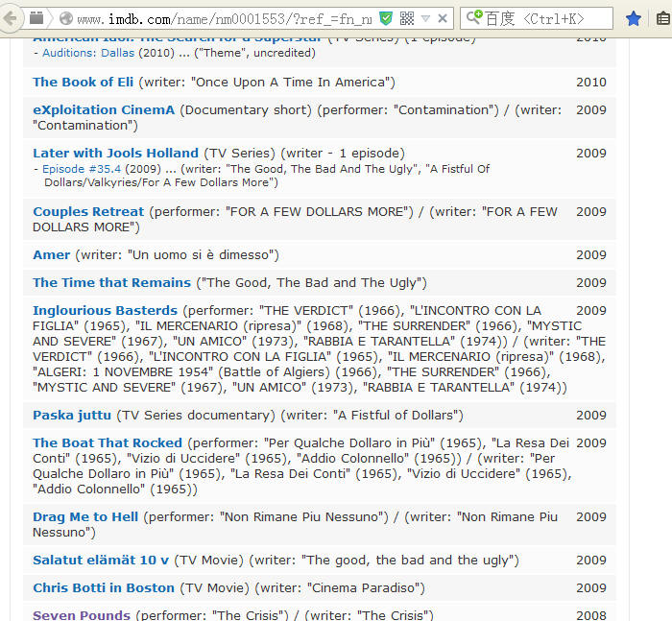Click the X stop-loading button
Viewport: 672px width, 621px height.
443,18
